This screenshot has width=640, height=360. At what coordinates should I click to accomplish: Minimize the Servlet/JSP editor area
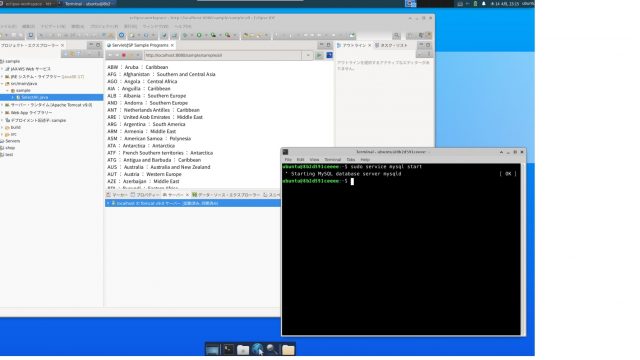click(x=322, y=45)
